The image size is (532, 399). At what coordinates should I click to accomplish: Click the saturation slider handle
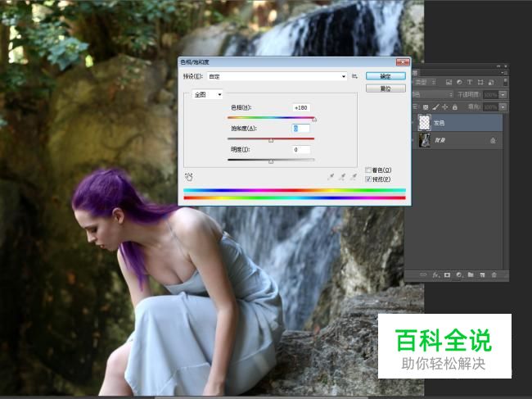click(x=271, y=140)
